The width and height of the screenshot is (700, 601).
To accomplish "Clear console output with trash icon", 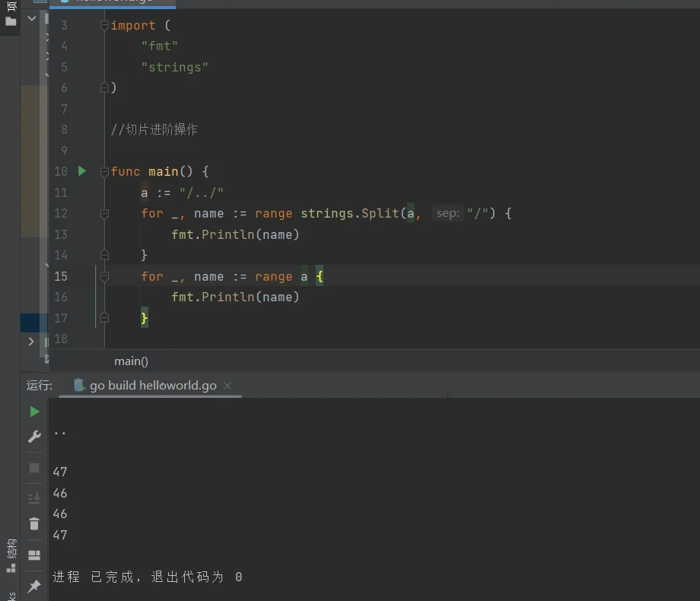I will tap(34, 523).
